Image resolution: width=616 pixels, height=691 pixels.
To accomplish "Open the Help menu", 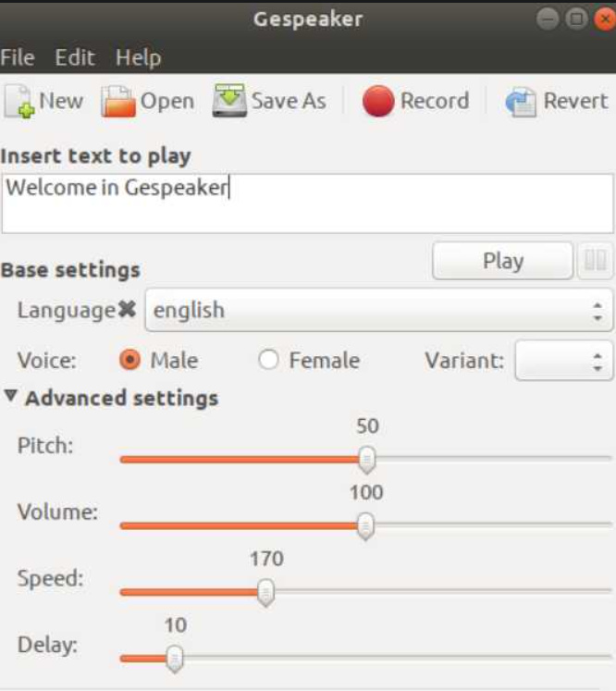I will pos(139,57).
